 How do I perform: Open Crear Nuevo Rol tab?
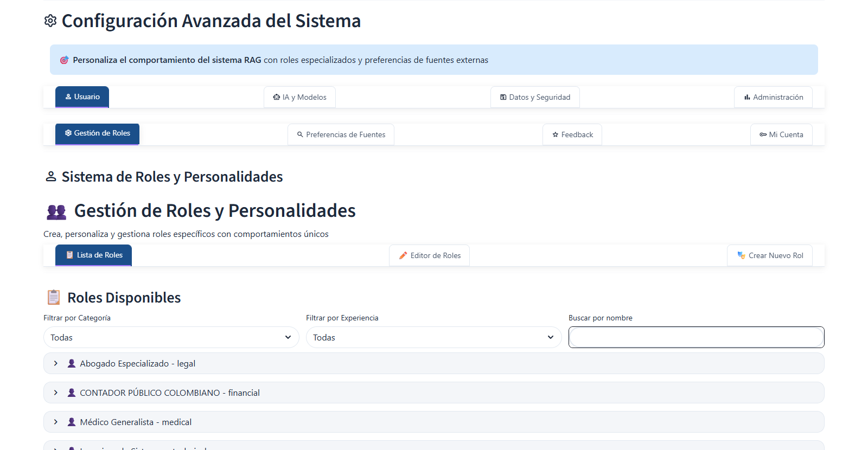[770, 255]
